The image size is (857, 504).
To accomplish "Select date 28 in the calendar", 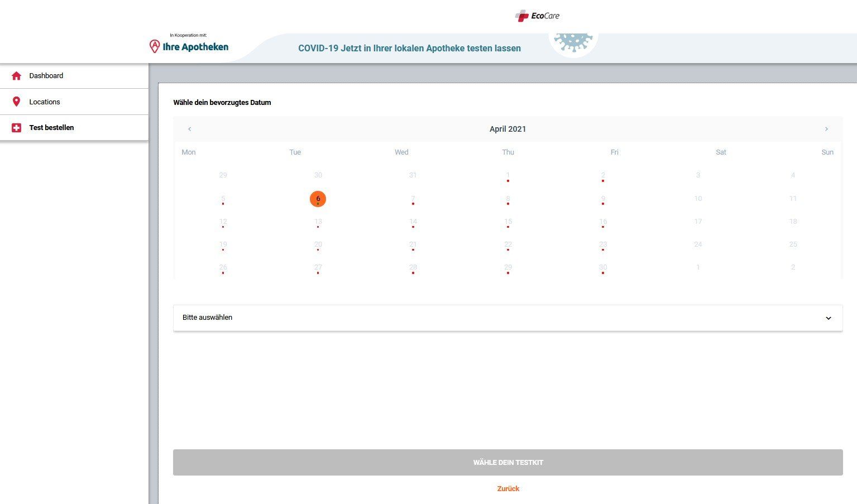I will coord(413,267).
